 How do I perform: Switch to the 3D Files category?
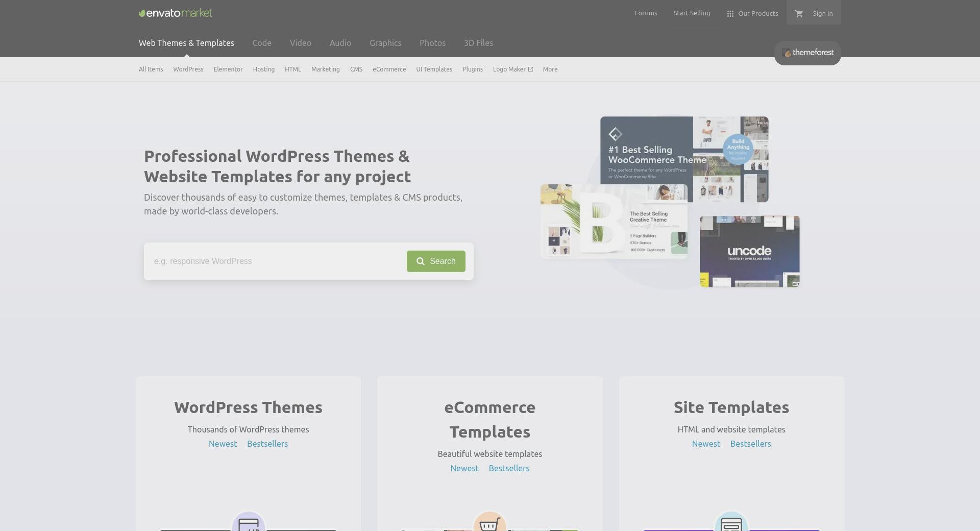[478, 43]
